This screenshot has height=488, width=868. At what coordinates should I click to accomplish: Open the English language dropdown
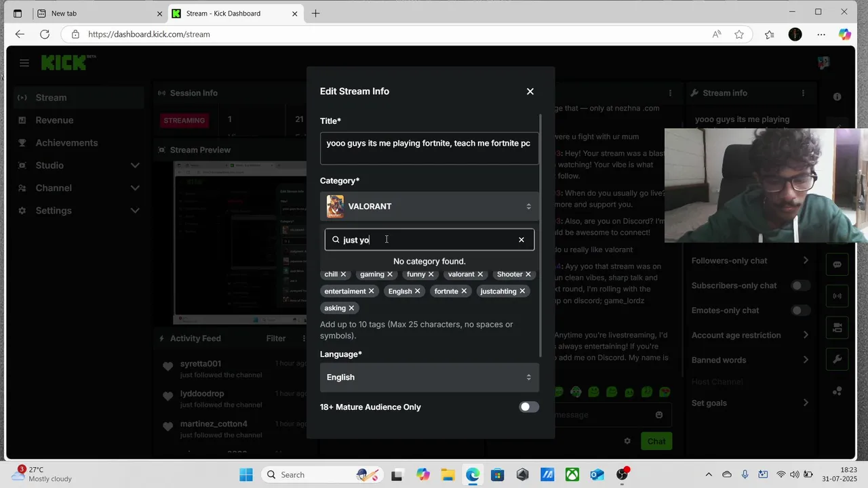(429, 378)
